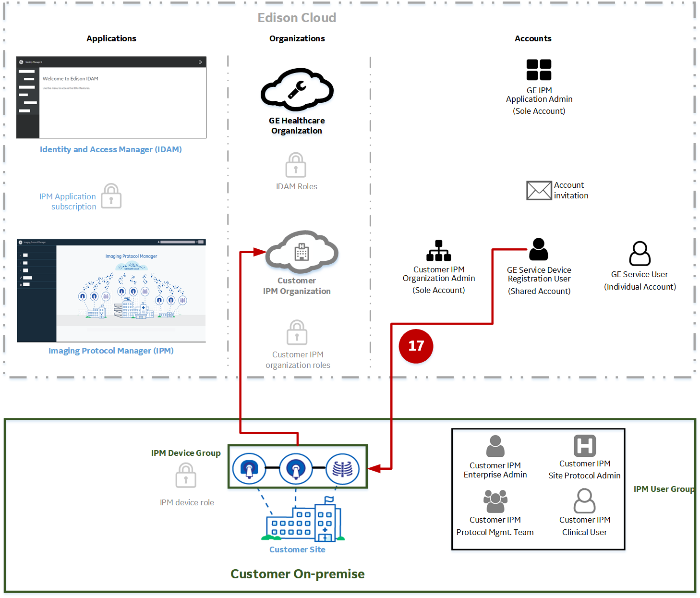Screen dimensions: 700x598
Task: Expand the IPM Application subscription lock item
Action: coord(111,196)
